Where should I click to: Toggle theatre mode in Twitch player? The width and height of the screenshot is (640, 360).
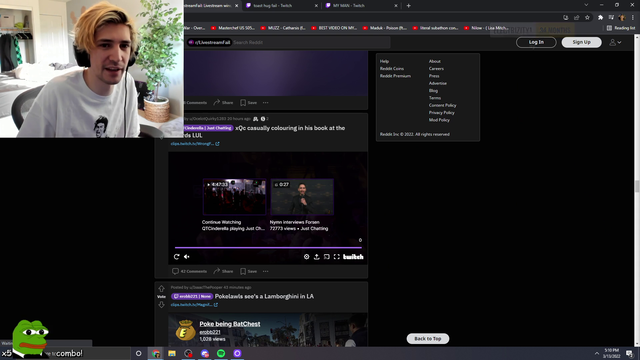(x=327, y=257)
